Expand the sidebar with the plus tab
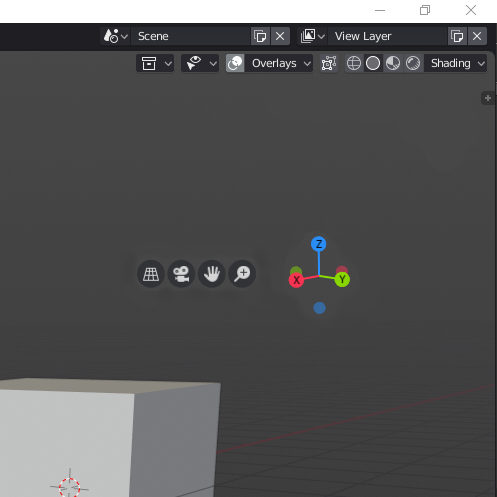This screenshot has height=497, width=497. 488,98
